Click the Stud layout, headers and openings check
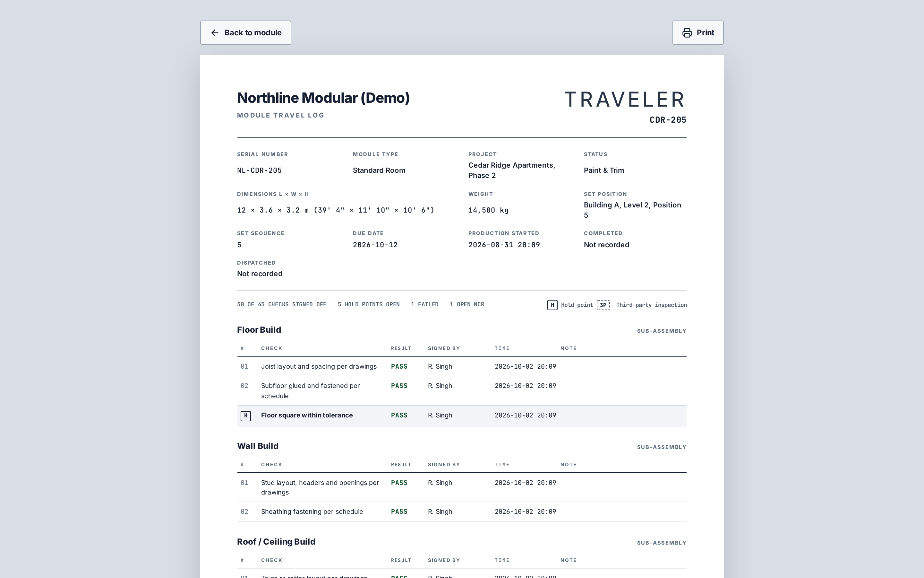The image size is (924, 578). [320, 487]
